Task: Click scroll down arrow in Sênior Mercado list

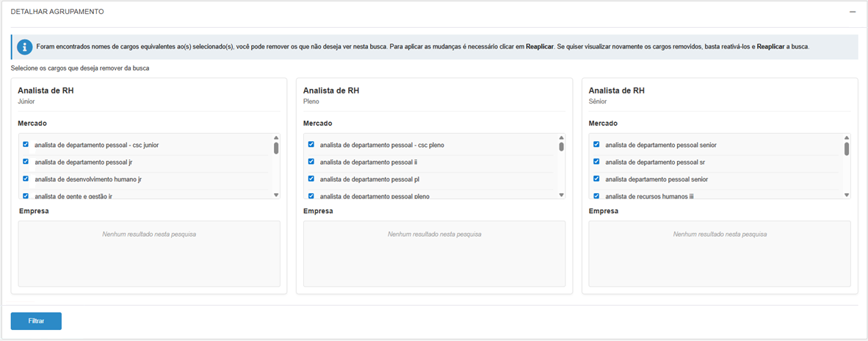Action: coord(847,195)
